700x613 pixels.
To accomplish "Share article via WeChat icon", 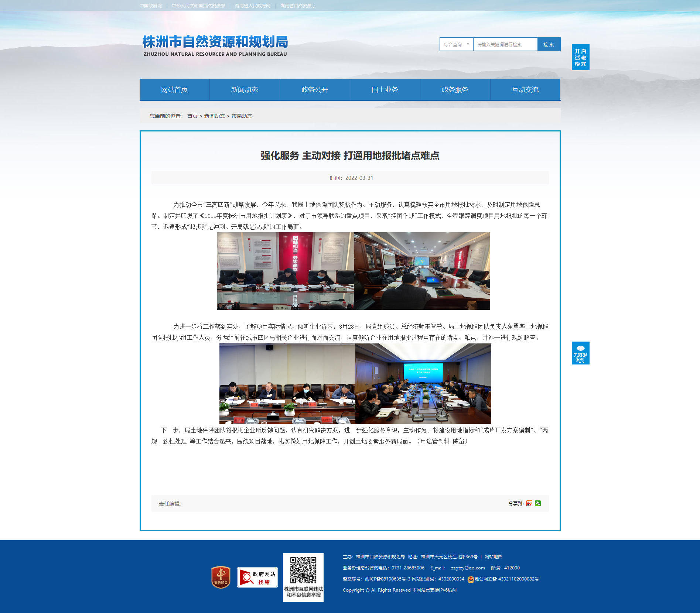I will (538, 503).
